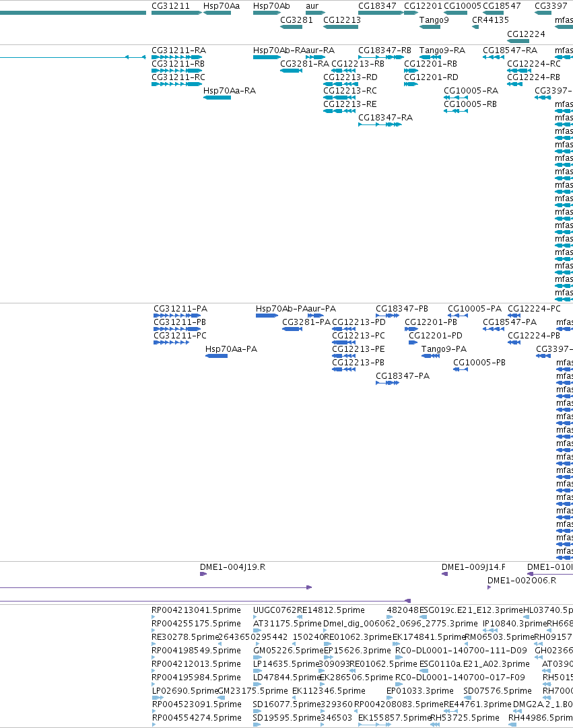Click EST RC0-DL0001-140700-017-F09 label
Viewport: 573px width, 728px height.
tap(460, 678)
